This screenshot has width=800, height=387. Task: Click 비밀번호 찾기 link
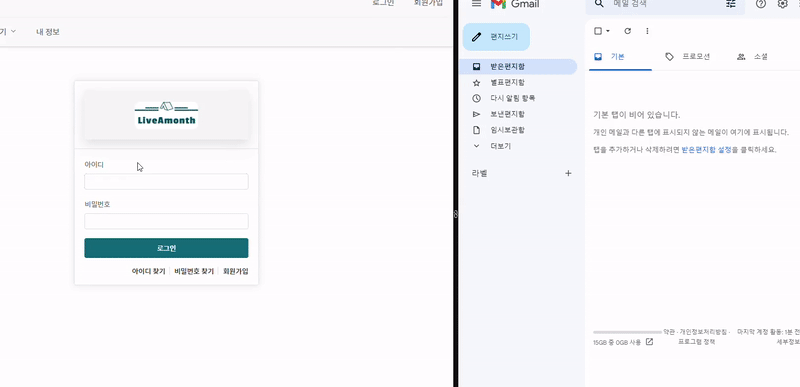tap(194, 271)
